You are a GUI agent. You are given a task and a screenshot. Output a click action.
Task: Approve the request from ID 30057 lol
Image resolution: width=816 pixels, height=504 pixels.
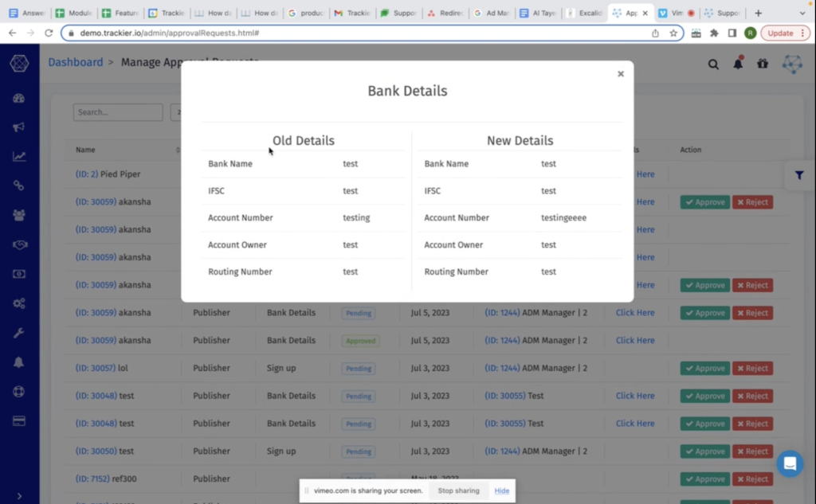coord(704,368)
